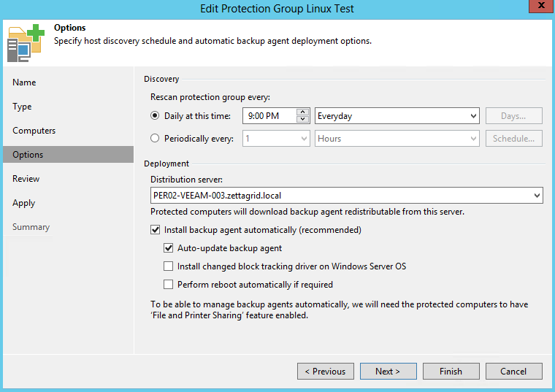Increase rescan time with up spinner arrow
Viewport: 555px width, 392px height.
(x=302, y=112)
